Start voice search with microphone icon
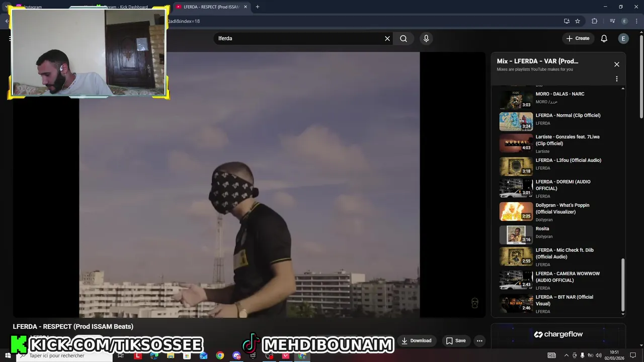The image size is (644, 362). (426, 38)
